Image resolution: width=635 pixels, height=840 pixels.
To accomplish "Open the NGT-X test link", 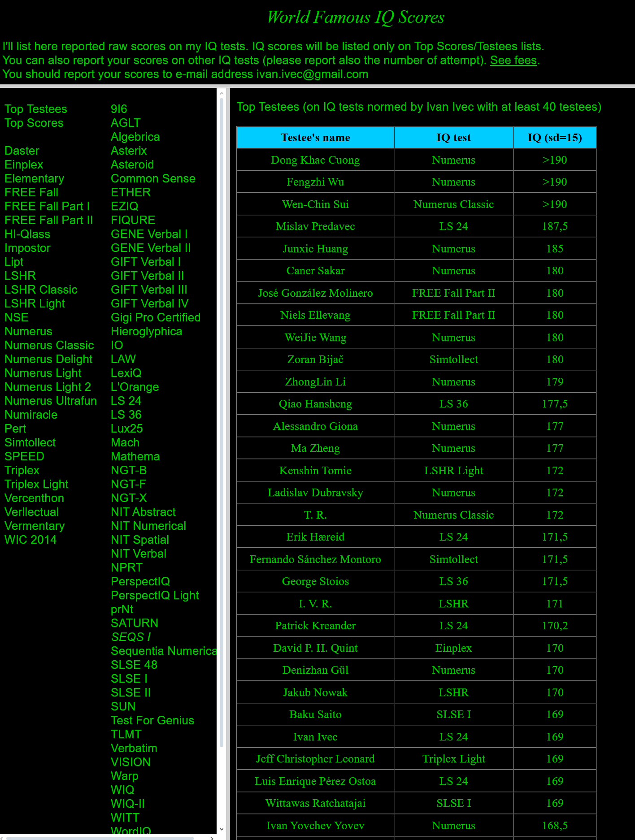I will pyautogui.click(x=129, y=498).
